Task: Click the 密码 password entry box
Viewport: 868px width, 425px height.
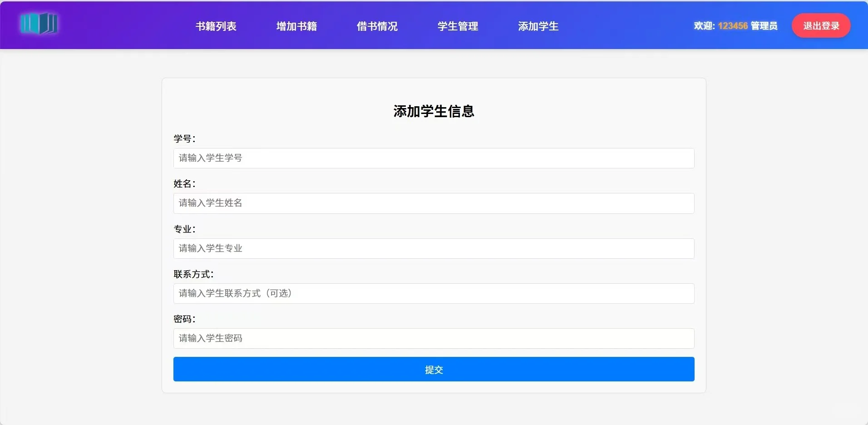Action: click(x=433, y=338)
